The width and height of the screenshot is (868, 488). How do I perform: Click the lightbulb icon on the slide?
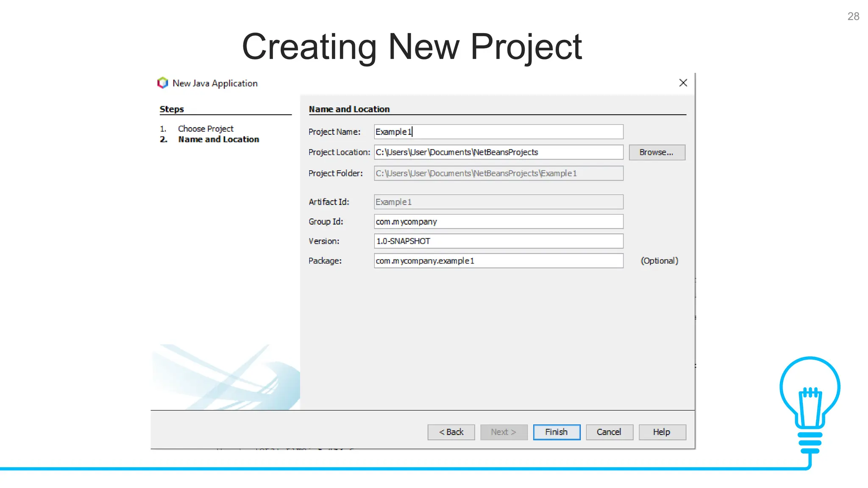point(810,405)
